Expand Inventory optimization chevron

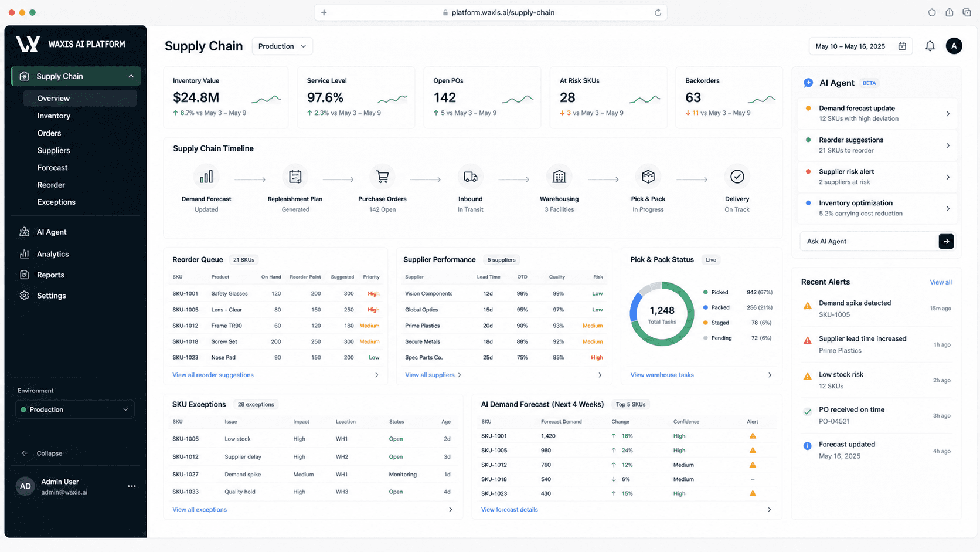coord(948,209)
